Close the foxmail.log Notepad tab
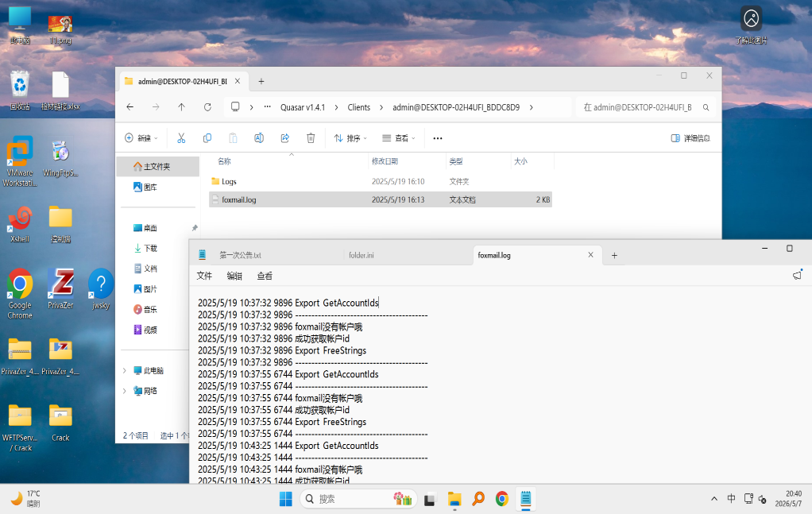This screenshot has width=812, height=514. pyautogui.click(x=590, y=255)
